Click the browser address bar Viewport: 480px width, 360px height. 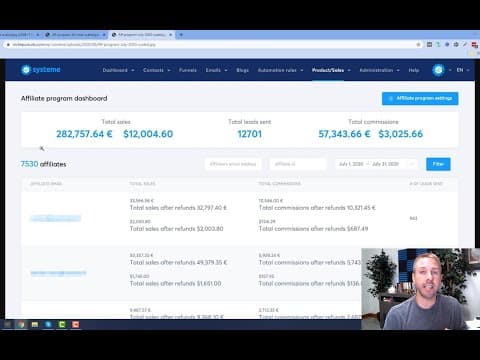point(213,44)
